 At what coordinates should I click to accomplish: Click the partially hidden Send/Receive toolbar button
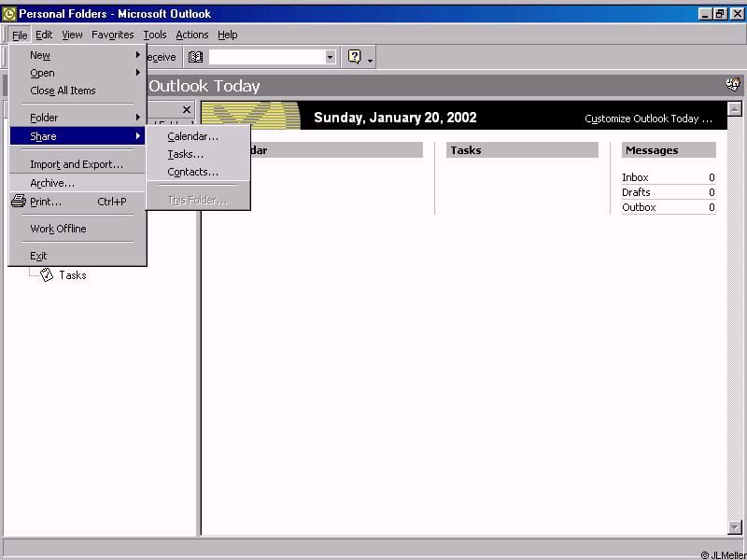pyautogui.click(x=162, y=57)
